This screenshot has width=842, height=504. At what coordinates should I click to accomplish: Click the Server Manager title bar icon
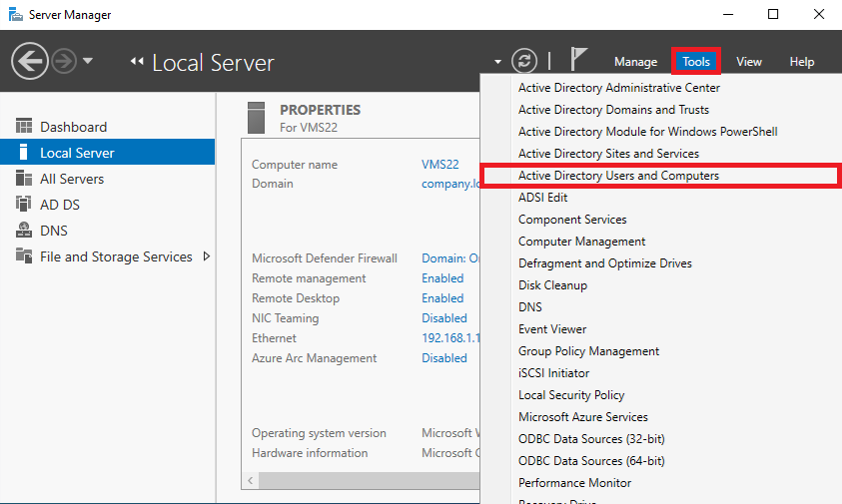click(x=16, y=15)
